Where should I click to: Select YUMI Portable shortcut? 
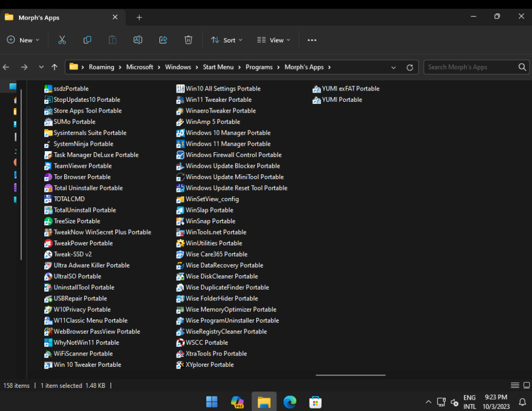click(338, 100)
